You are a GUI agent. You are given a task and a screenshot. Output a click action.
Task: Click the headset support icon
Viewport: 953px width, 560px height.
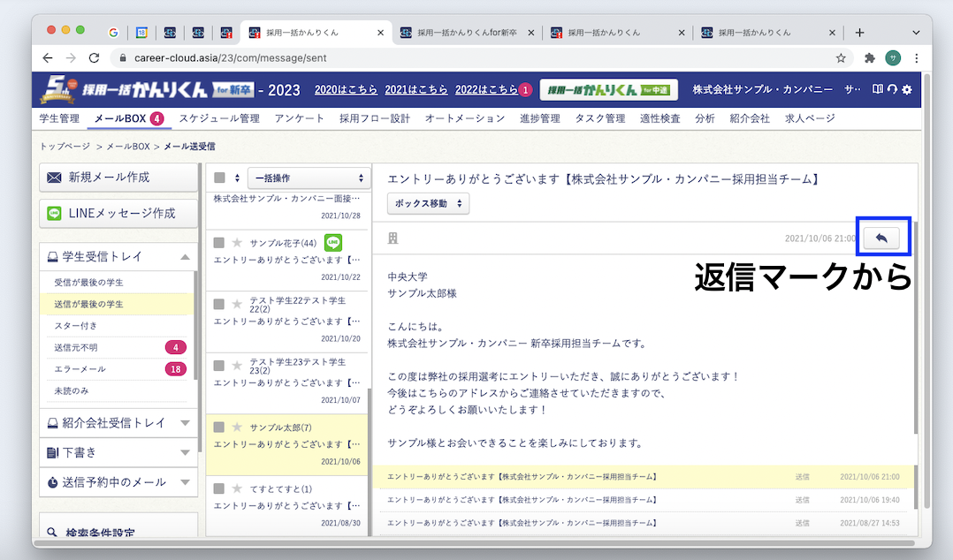click(x=892, y=89)
